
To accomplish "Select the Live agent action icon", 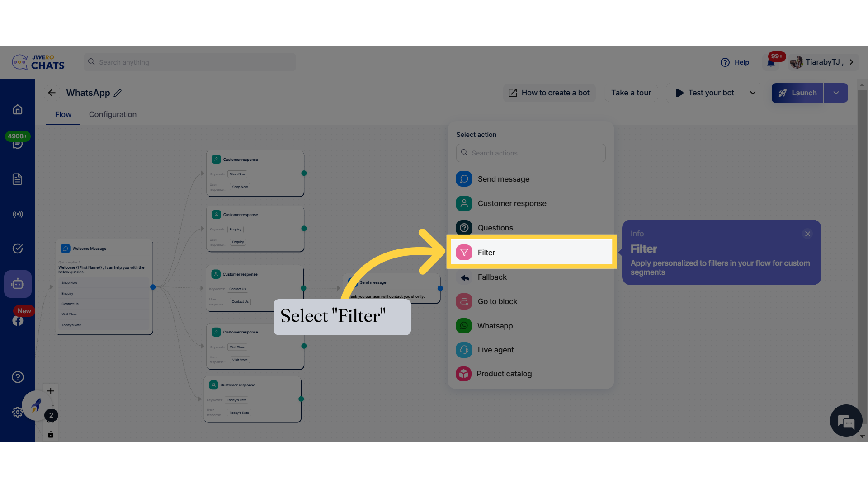I will (x=464, y=349).
